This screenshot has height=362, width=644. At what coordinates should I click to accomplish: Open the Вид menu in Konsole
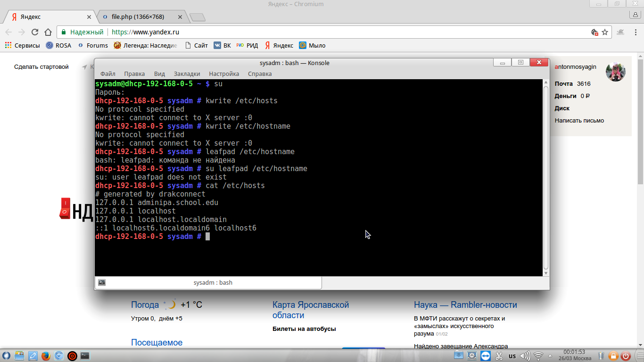click(159, 74)
